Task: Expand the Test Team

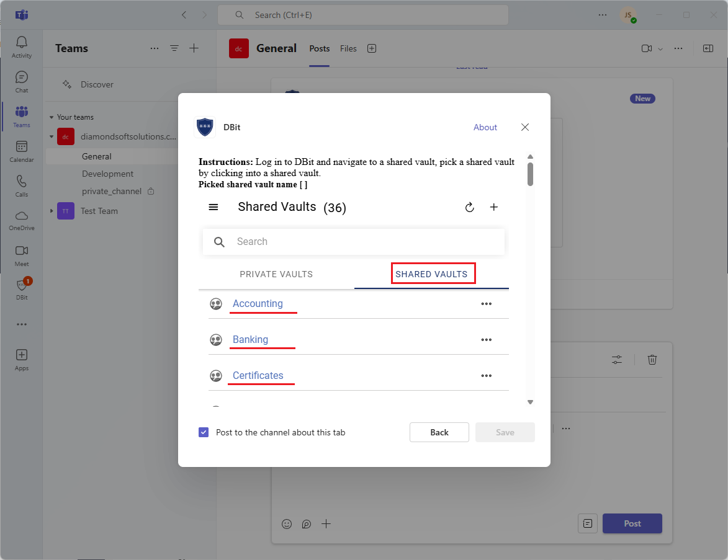Action: (52, 211)
